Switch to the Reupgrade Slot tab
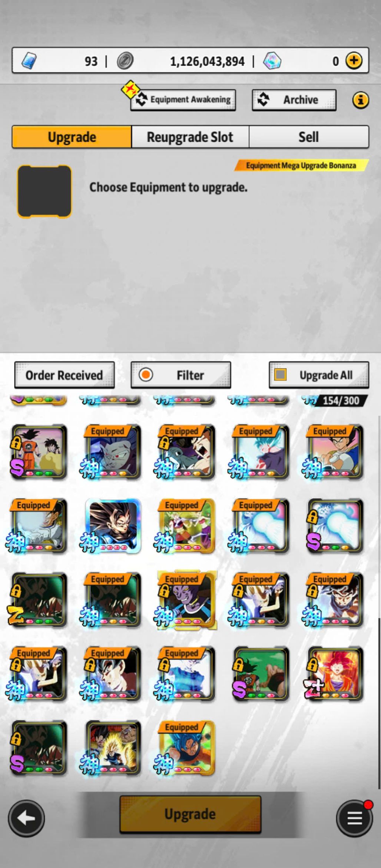Viewport: 381px width, 868px height. pyautogui.click(x=190, y=137)
